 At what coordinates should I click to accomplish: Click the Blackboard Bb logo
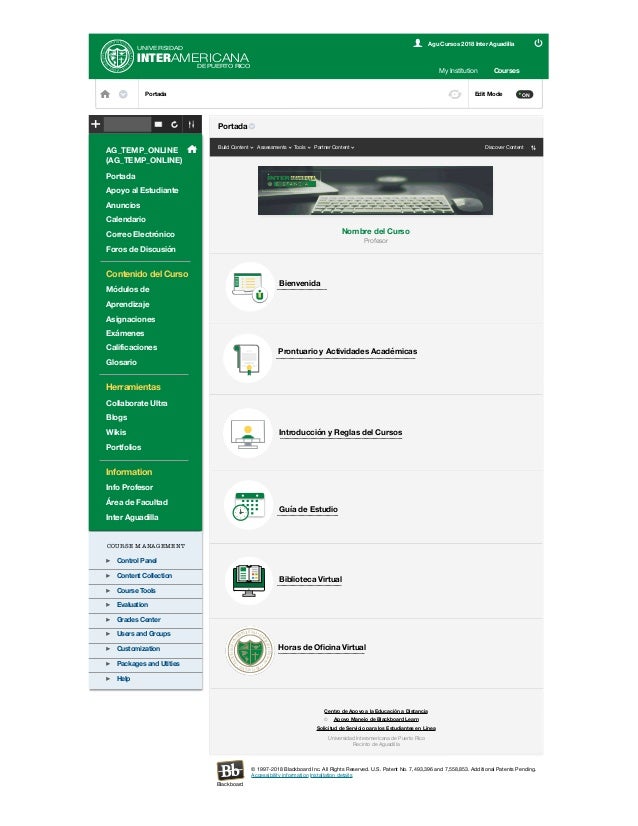[230, 770]
